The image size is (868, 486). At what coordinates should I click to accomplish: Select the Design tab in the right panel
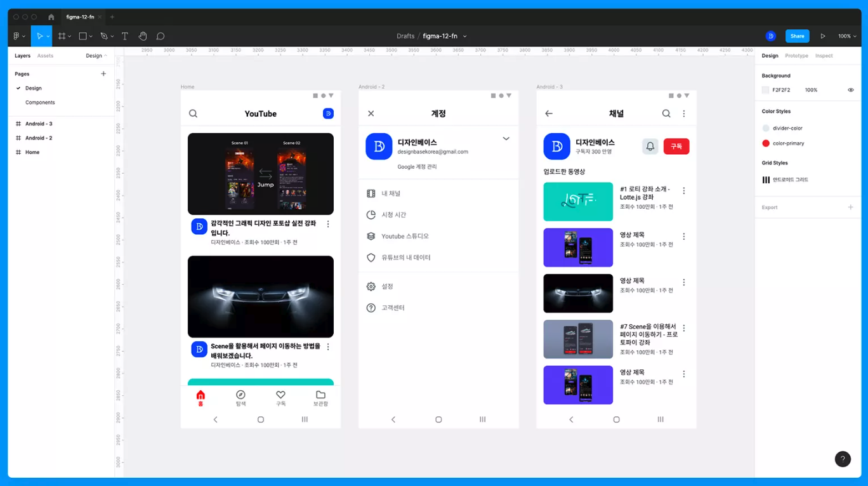coord(770,56)
